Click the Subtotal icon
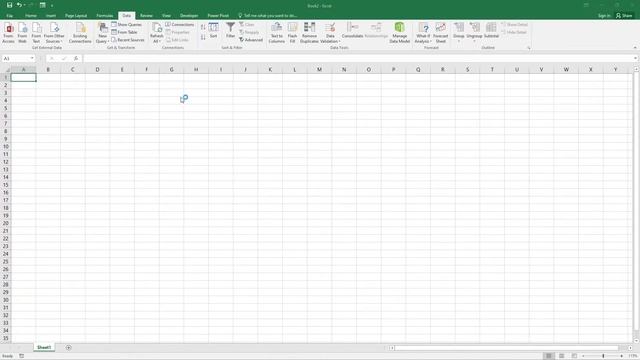The width and height of the screenshot is (640, 360). [491, 31]
